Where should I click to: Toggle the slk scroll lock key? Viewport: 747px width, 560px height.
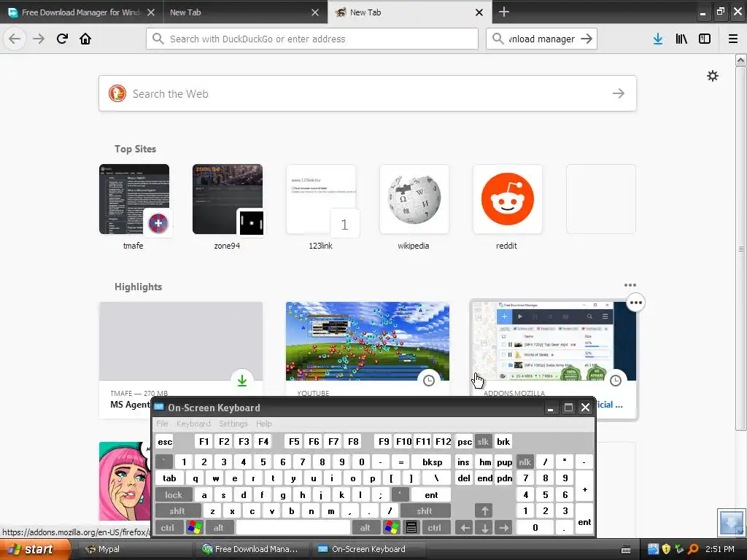pos(483,441)
